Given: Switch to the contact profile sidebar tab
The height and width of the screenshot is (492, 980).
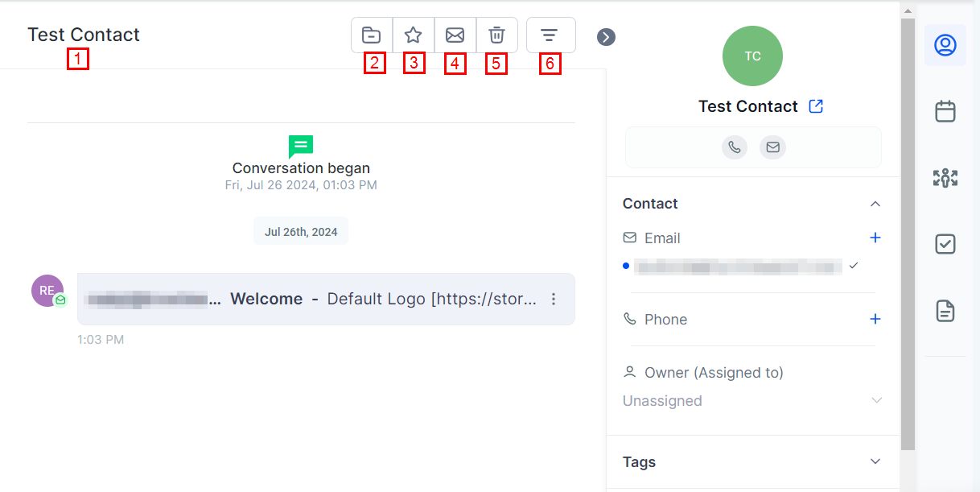Looking at the screenshot, I should 945,45.
